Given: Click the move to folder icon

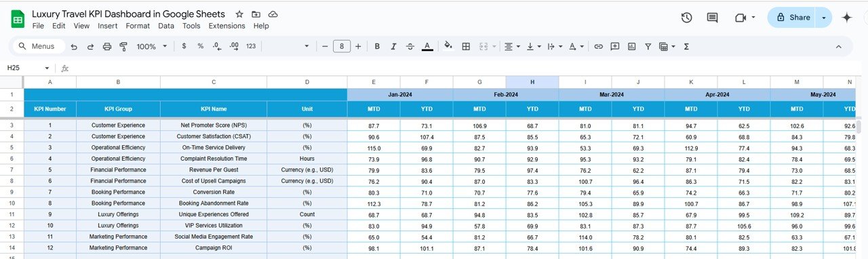Looking at the screenshot, I should pyautogui.click(x=256, y=14).
